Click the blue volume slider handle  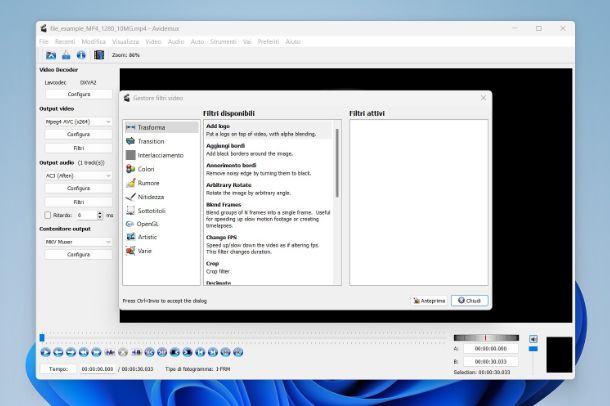[x=533, y=349]
